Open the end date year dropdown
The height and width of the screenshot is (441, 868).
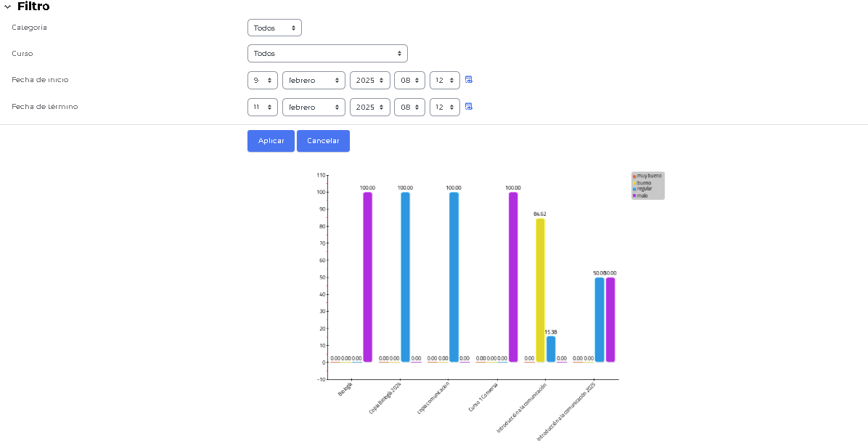click(x=369, y=108)
